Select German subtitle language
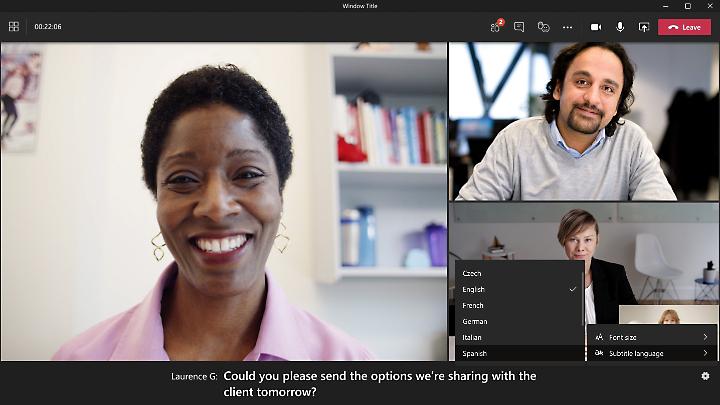The height and width of the screenshot is (405, 720). click(519, 321)
